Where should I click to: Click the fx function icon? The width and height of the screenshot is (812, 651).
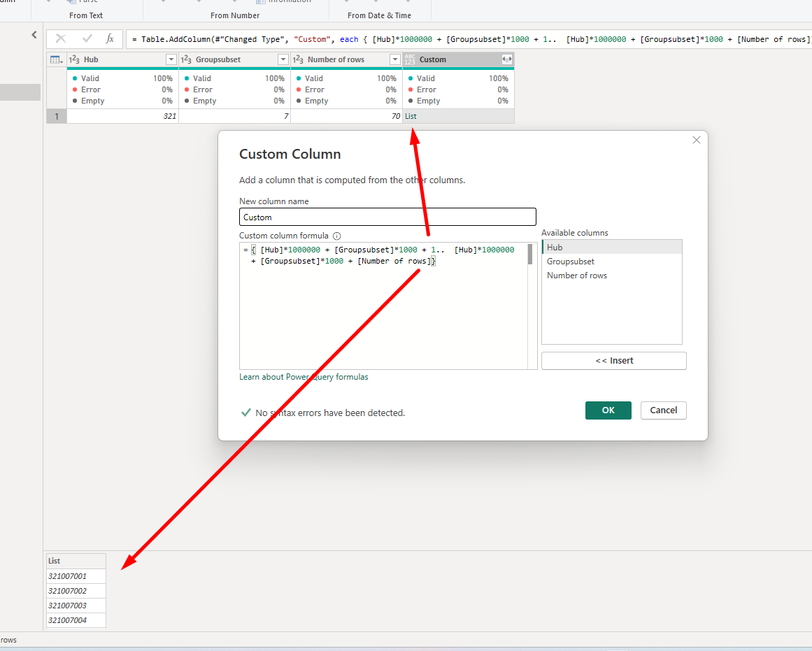pyautogui.click(x=109, y=38)
